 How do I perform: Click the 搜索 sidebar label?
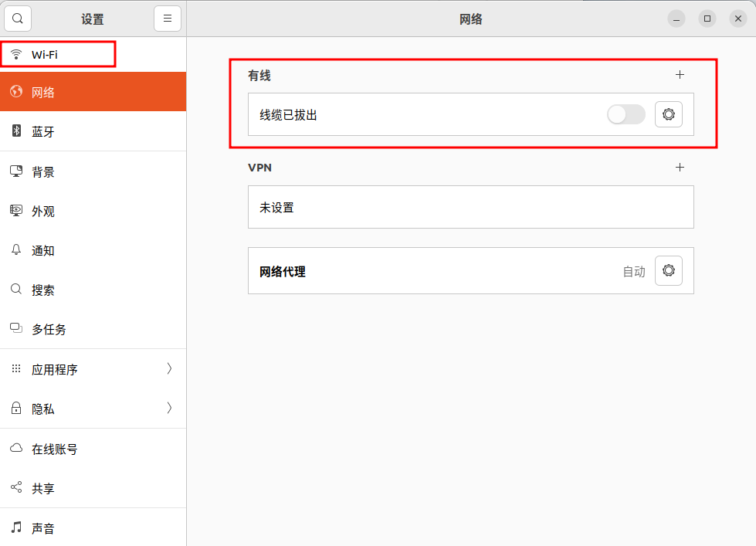43,290
